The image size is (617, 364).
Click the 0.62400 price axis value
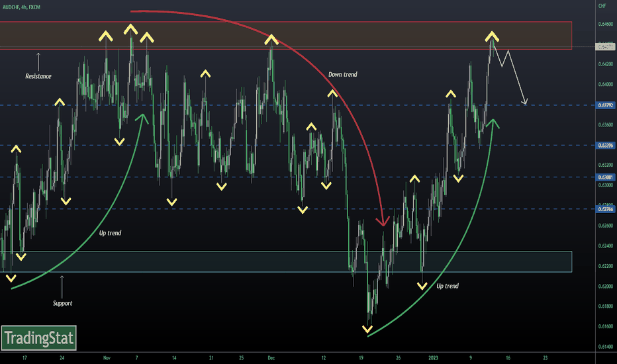coord(606,246)
